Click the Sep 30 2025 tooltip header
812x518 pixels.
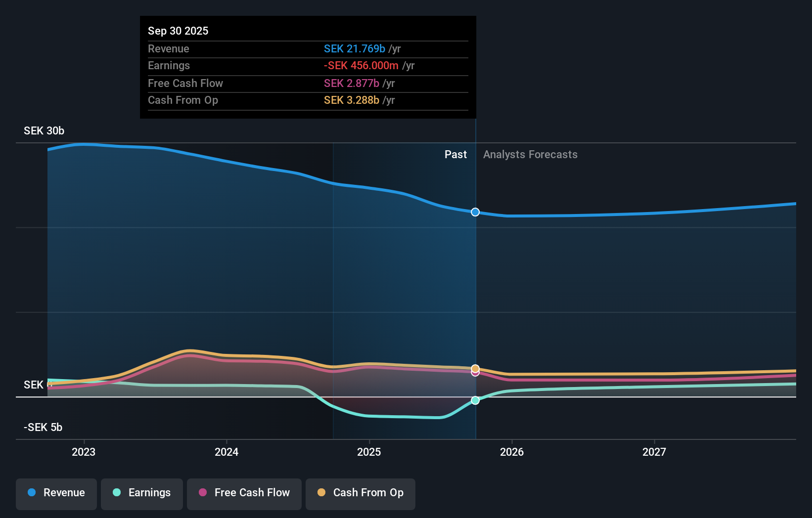click(x=178, y=31)
